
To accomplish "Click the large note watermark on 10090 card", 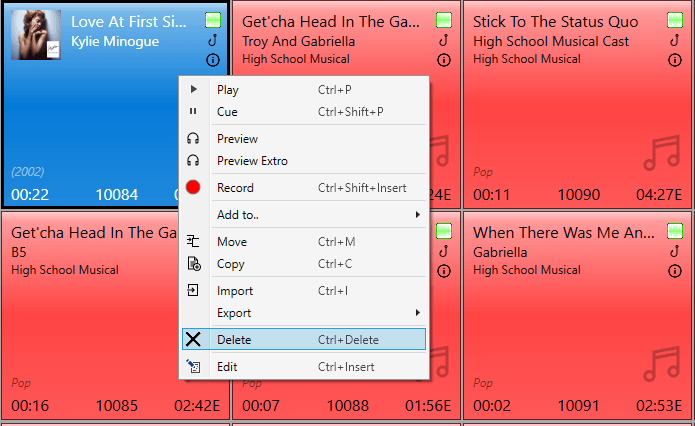I will [662, 153].
